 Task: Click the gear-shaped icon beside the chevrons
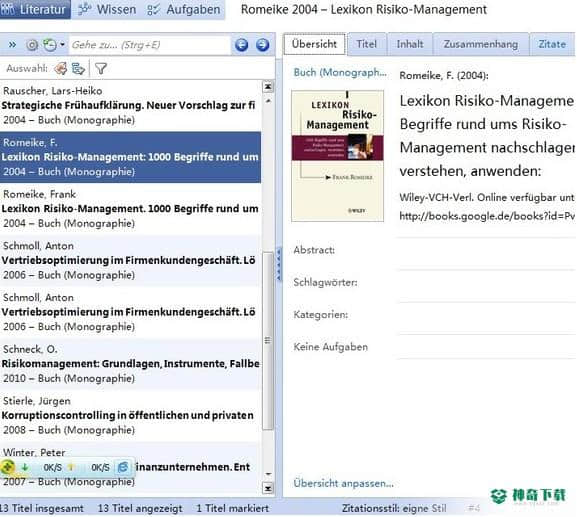32,45
